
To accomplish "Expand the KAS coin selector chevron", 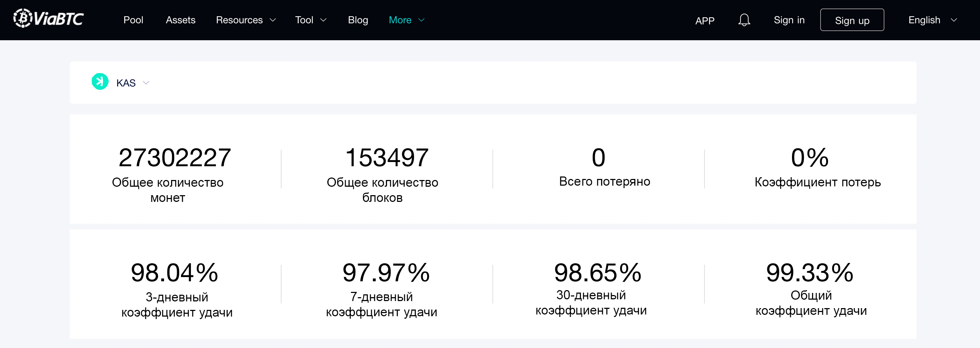I will pos(146,83).
